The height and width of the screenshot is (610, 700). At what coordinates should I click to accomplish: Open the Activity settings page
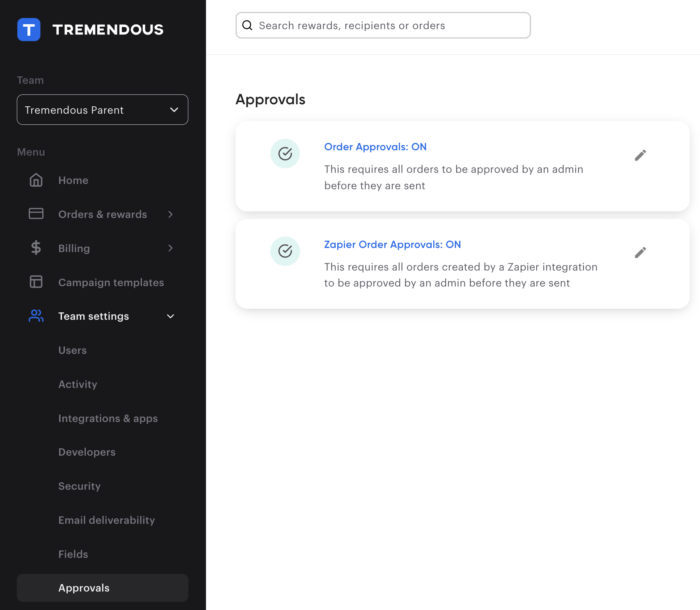[x=78, y=384]
